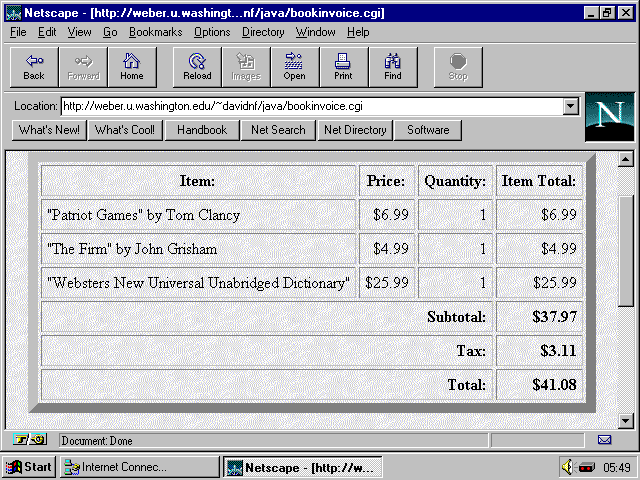The image size is (640, 480).
Task: Click the mail envelope icon in status bar
Action: coord(604,440)
